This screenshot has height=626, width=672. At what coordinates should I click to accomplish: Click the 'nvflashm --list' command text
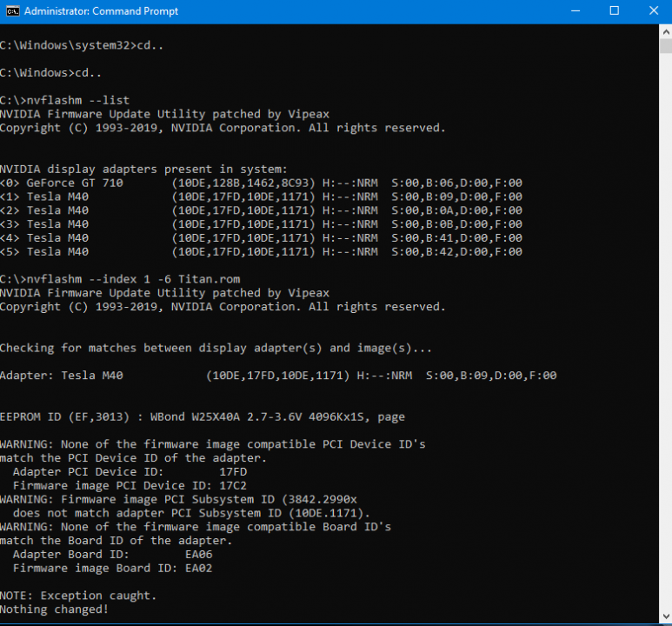[65, 100]
